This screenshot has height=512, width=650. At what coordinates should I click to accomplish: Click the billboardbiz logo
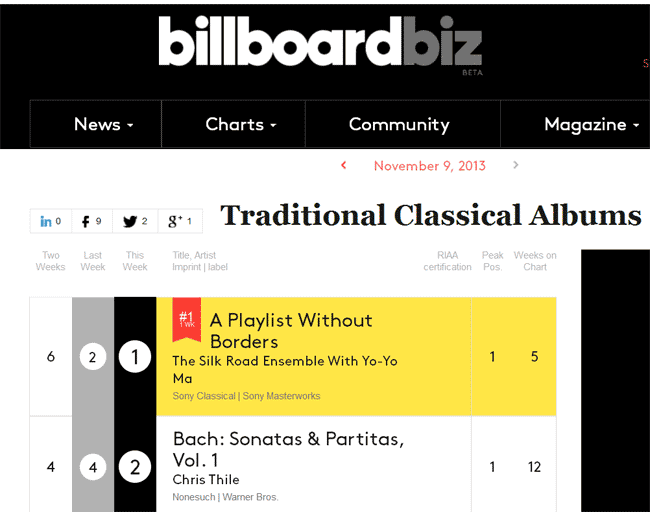[x=320, y=45]
